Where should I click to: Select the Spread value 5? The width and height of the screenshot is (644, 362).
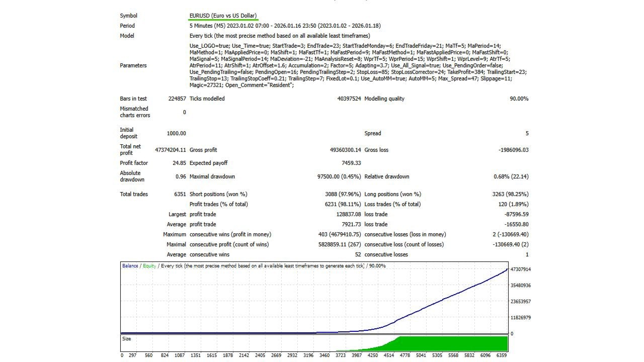(527, 133)
